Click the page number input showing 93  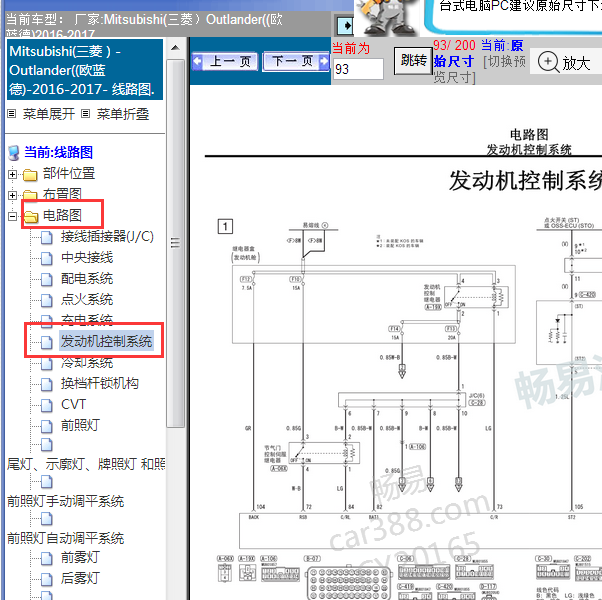tap(358, 69)
